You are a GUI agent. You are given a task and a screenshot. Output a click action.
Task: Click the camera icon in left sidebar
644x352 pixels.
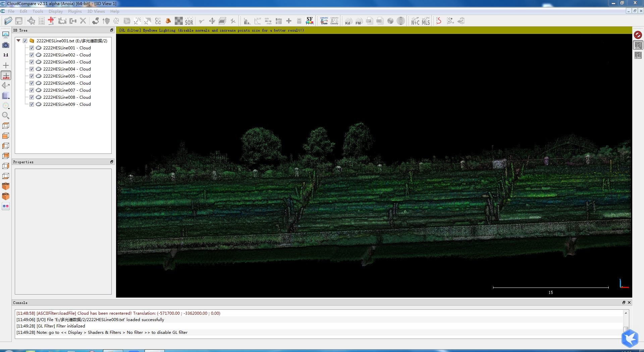coord(6,45)
